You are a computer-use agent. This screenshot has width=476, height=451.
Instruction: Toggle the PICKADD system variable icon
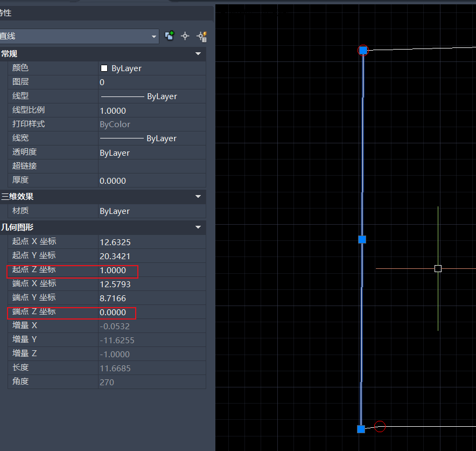click(170, 36)
